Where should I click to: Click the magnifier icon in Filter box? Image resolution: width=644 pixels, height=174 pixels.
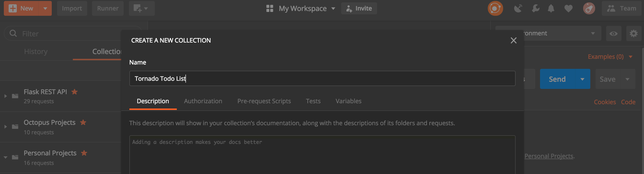click(x=13, y=33)
